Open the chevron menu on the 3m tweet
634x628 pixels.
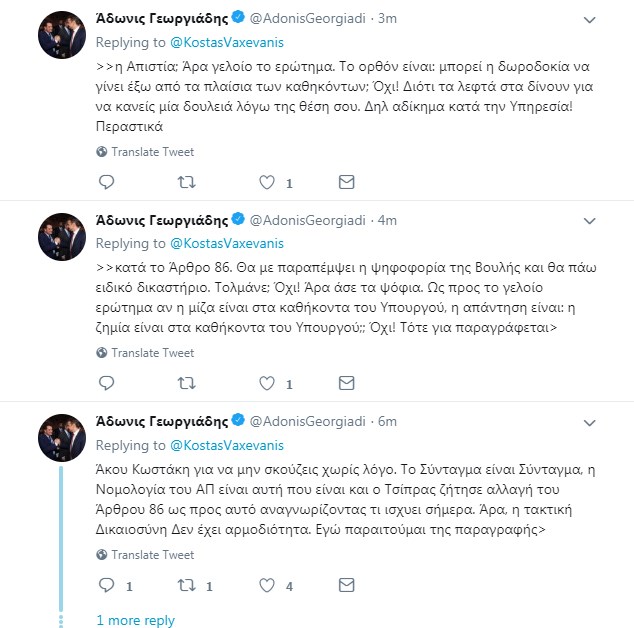tap(590, 20)
